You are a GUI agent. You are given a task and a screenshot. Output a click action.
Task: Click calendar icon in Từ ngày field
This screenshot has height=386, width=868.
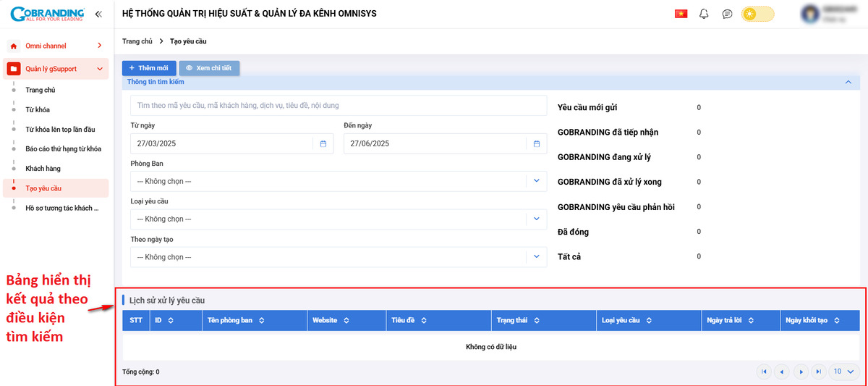323,143
